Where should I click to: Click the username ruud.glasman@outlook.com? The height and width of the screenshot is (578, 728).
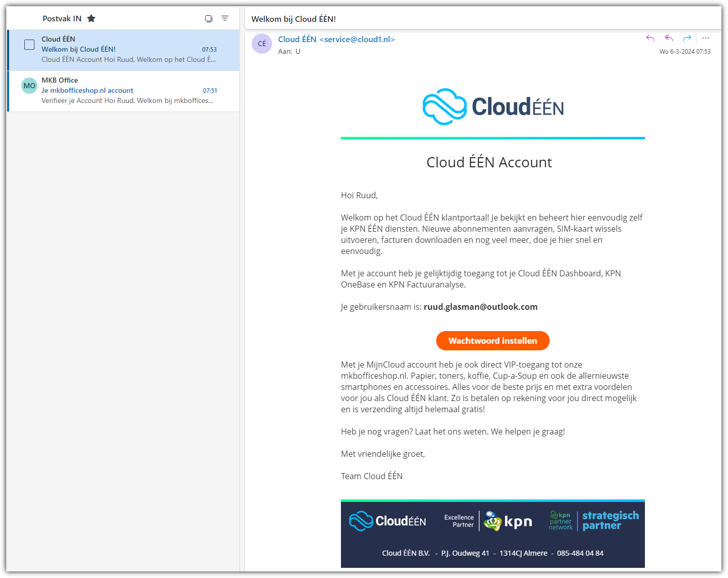point(480,307)
